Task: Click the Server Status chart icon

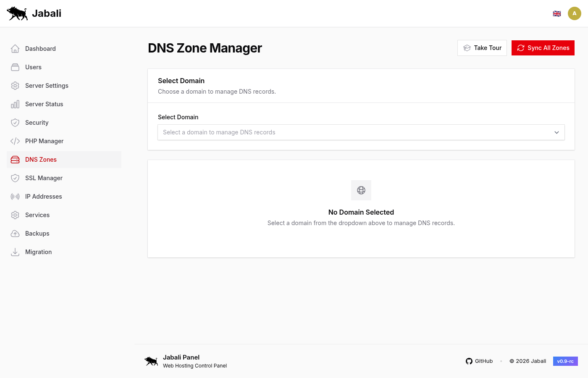Action: (15, 104)
